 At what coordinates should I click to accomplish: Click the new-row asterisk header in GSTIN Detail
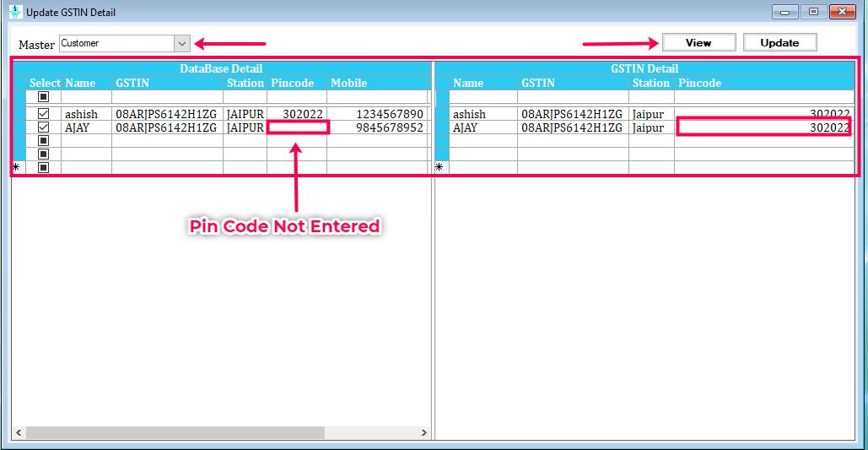tap(442, 167)
